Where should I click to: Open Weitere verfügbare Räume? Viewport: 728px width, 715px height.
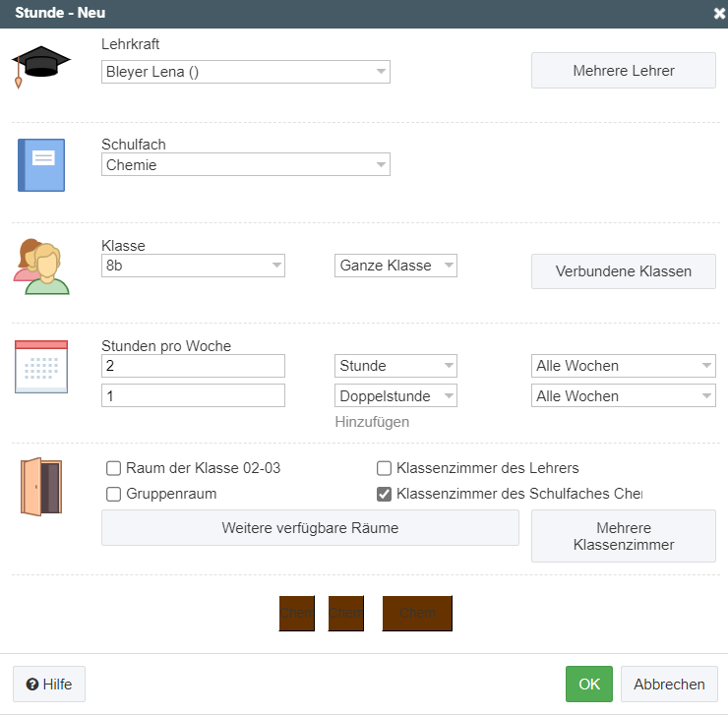point(310,528)
